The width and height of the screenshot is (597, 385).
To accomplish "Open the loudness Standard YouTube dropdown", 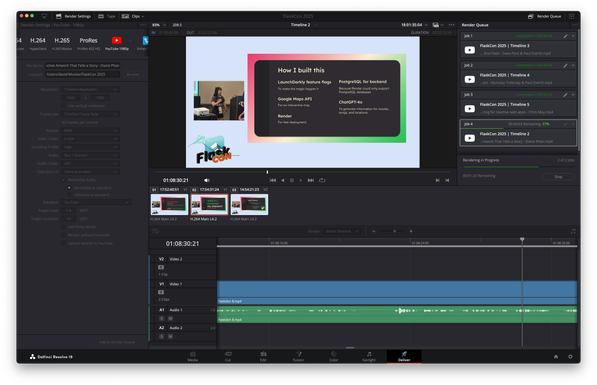I will [x=96, y=202].
